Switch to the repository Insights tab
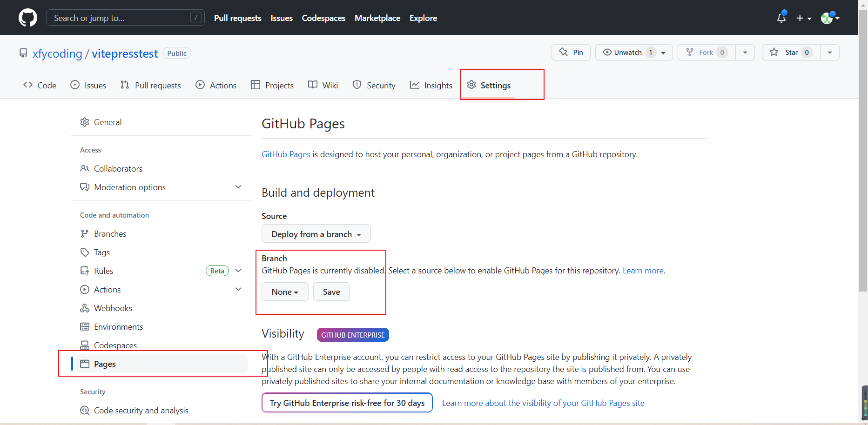The image size is (868, 425). [x=431, y=85]
